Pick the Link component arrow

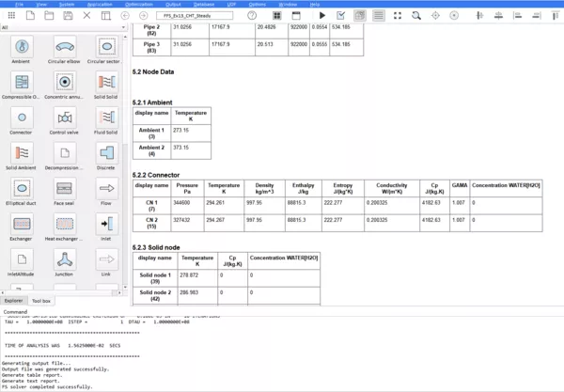click(x=107, y=259)
